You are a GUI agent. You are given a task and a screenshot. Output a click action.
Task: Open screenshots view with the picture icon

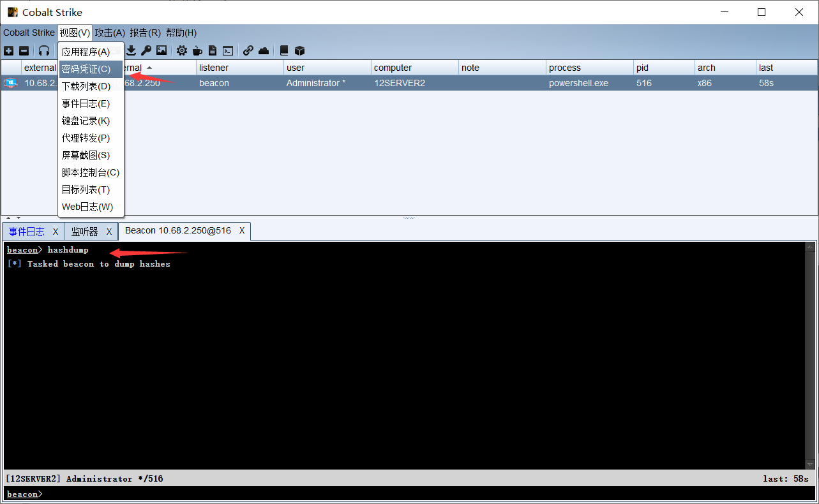(x=162, y=50)
